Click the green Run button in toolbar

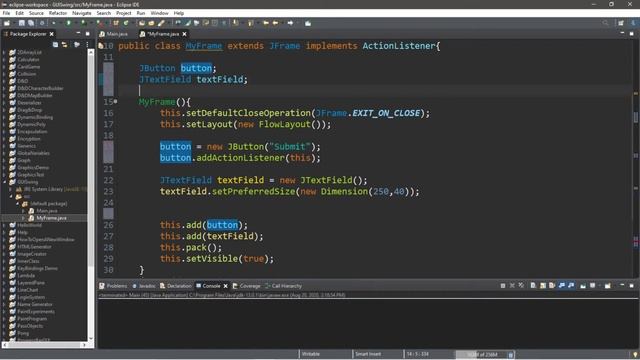pos(69,23)
